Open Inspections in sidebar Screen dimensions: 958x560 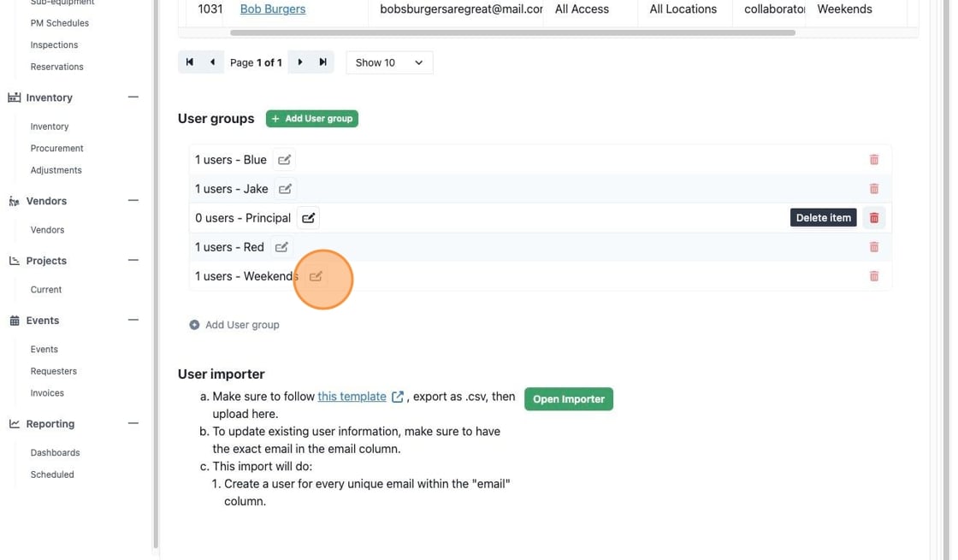54,45
